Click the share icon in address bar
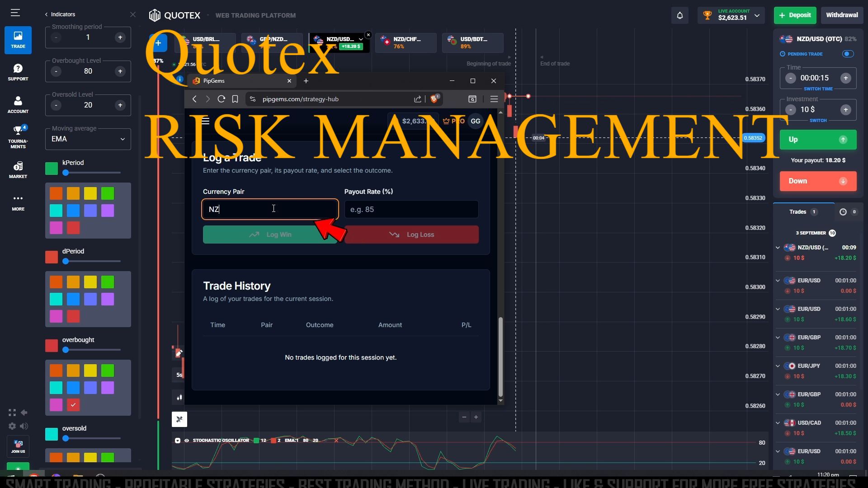This screenshot has height=488, width=868. point(417,99)
